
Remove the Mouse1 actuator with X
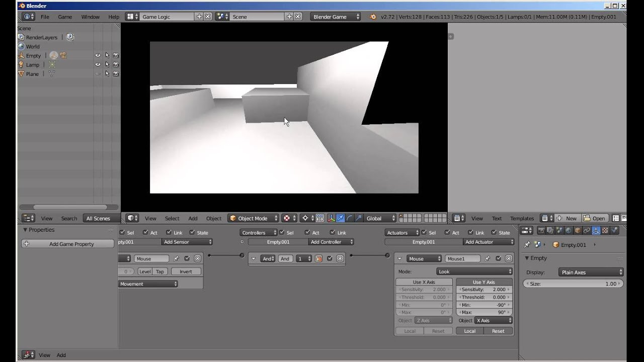click(x=509, y=258)
